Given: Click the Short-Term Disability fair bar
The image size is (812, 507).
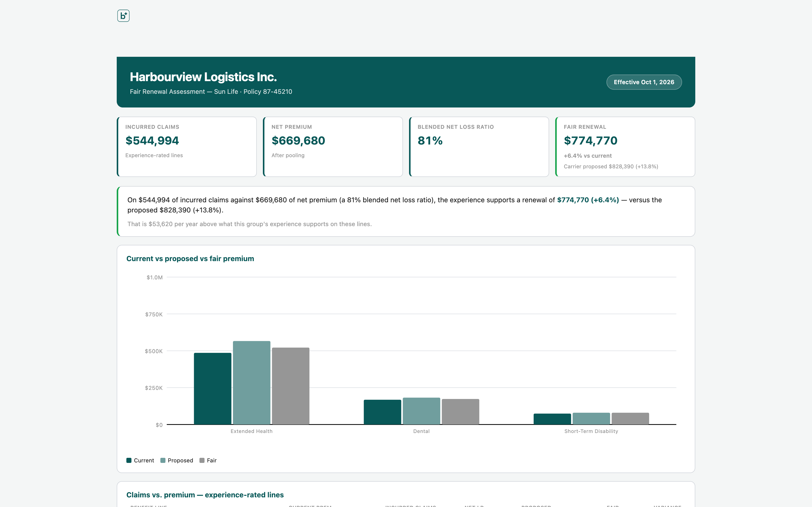Looking at the screenshot, I should click(x=630, y=419).
